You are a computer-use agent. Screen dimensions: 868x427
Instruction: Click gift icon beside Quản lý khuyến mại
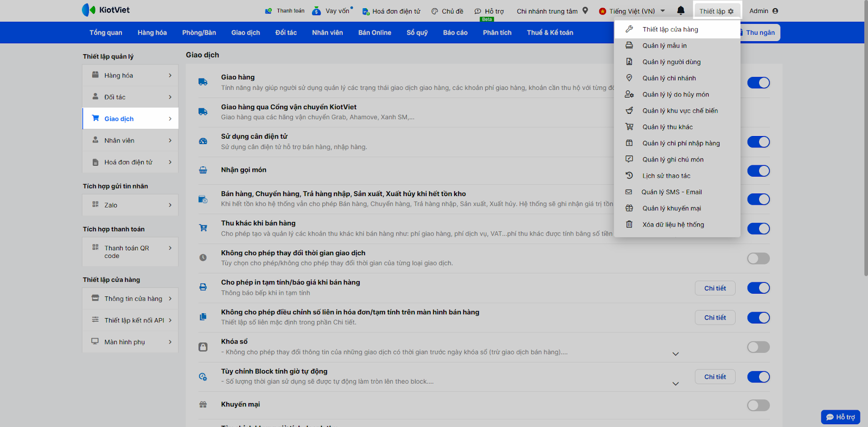[x=629, y=208]
